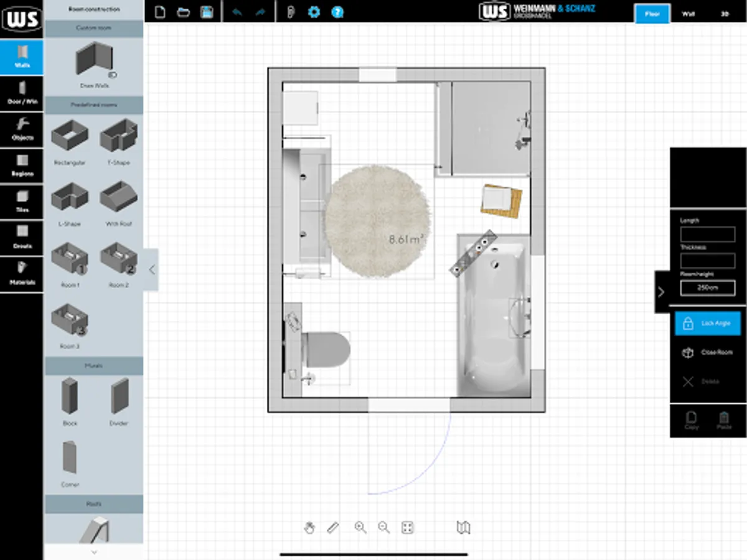The image size is (747, 560).
Task: Expand more items with bottom down chevron
Action: 94,552
